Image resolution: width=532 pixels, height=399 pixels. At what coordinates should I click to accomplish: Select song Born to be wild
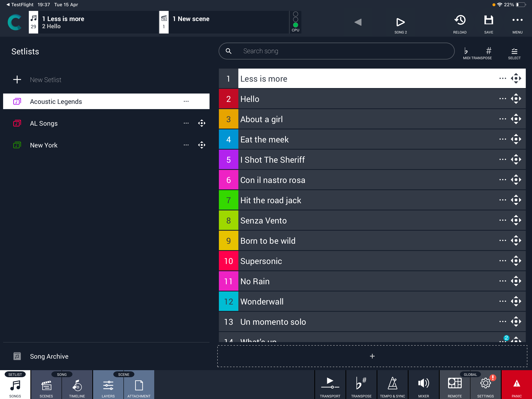372,240
